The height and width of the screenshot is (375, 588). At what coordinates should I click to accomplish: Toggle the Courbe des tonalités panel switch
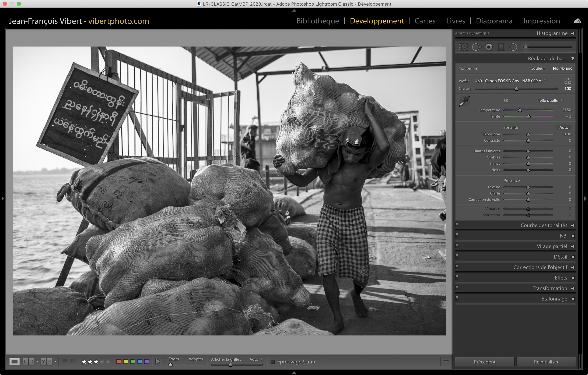coord(457,225)
